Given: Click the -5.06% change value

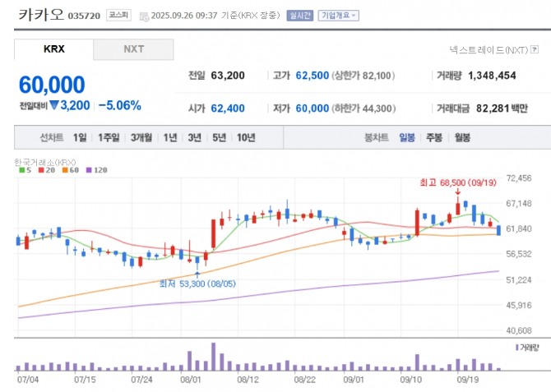Looking at the screenshot, I should pos(120,105).
